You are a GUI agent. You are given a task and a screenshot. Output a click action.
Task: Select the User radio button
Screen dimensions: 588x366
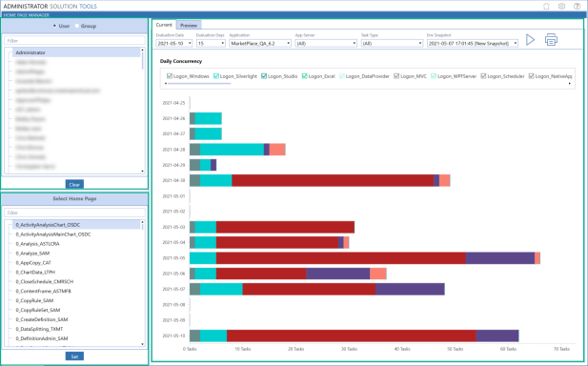coord(54,26)
